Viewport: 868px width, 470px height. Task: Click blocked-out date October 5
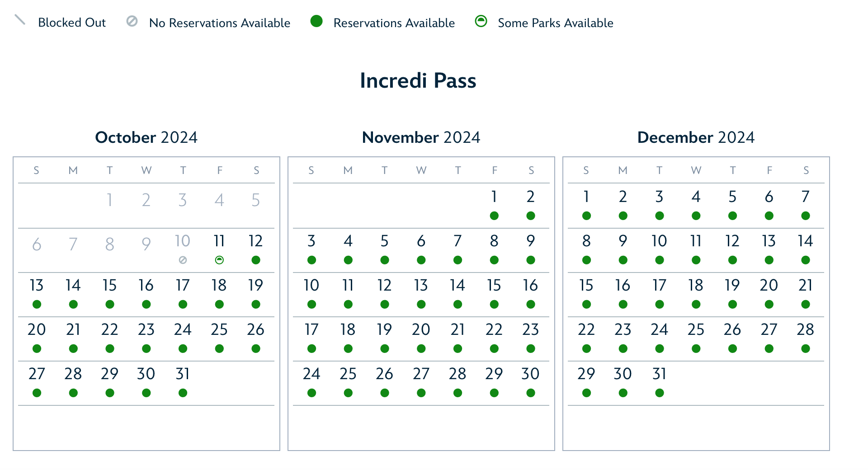(256, 200)
